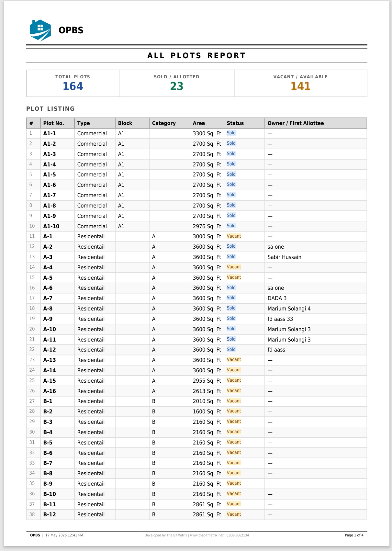Click the All Plots Report title
Screen dimensions: 392x551
[x=196, y=56]
